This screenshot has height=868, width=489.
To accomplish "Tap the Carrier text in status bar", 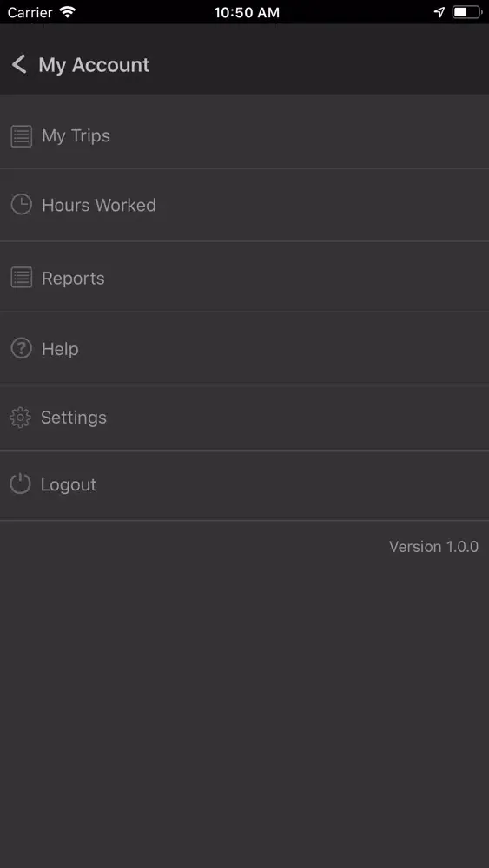I will pyautogui.click(x=30, y=12).
